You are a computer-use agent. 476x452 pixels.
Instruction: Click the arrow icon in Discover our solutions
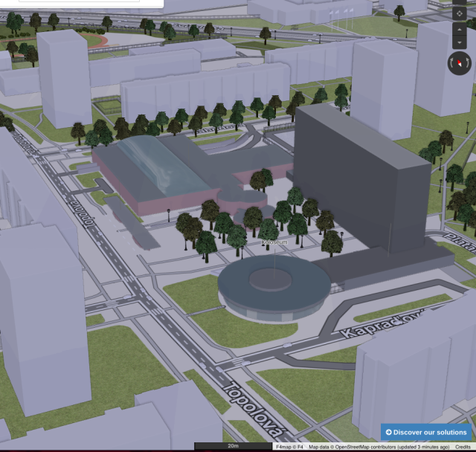[x=388, y=432]
